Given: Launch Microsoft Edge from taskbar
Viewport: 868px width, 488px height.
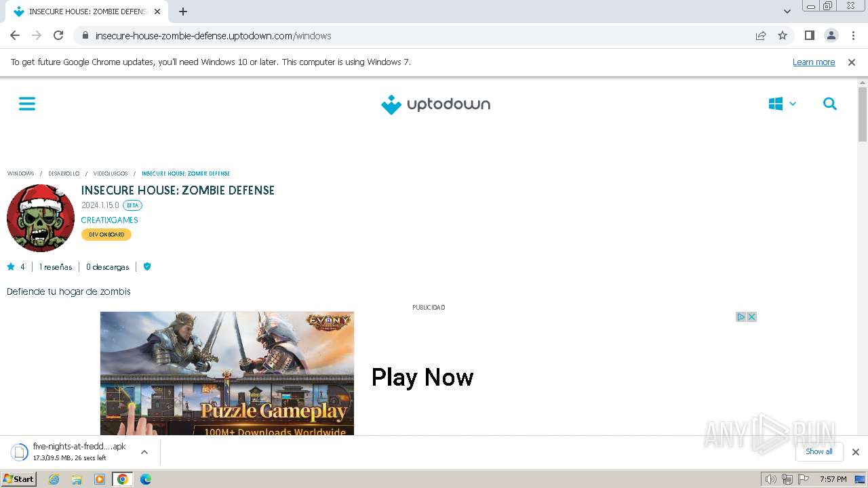Looking at the screenshot, I should tap(146, 479).
